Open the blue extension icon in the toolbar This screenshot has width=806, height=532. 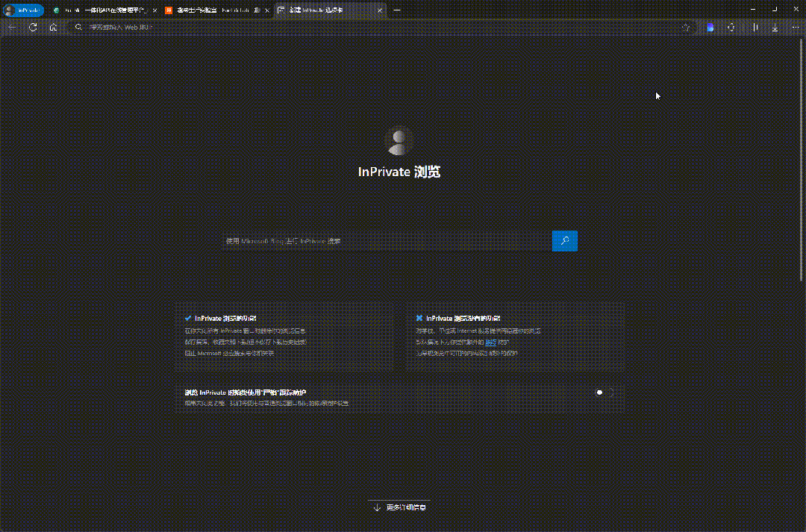click(x=710, y=28)
